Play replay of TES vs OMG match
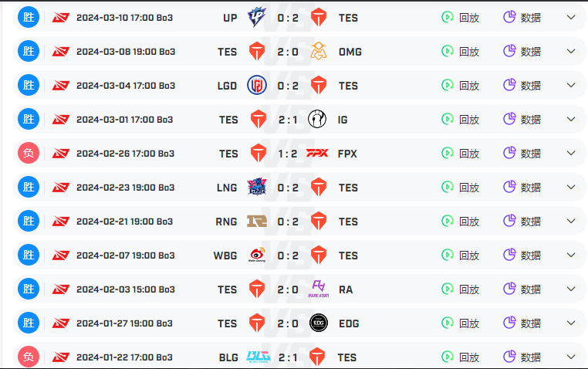Viewport: 588px width, 369px height. 461,51
